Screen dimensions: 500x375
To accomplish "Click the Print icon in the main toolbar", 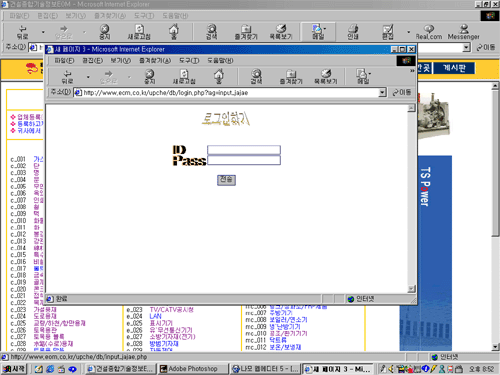I will pos(353,32).
